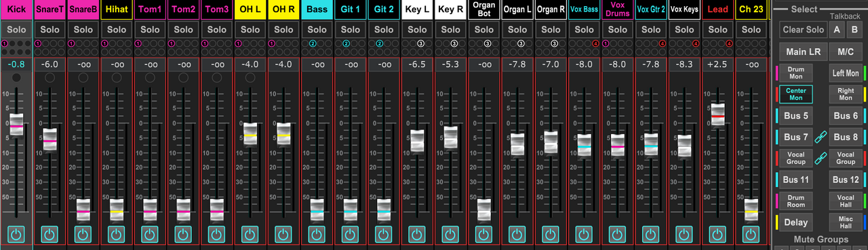The image size is (868, 250).
Task: Toggle the power icon on SnareT channel
Action: 50,234
